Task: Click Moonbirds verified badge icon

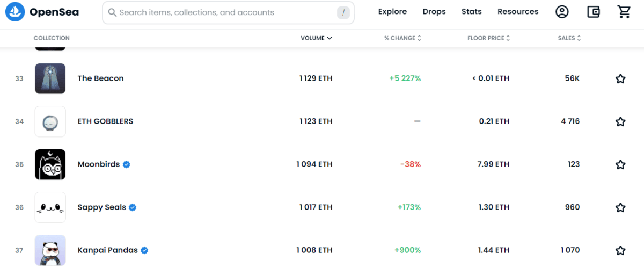Action: (127, 164)
